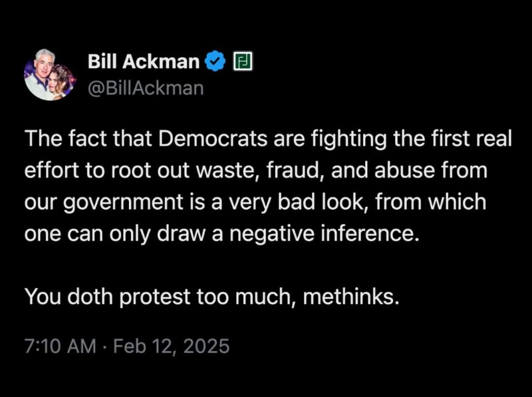Click the 7:10 AM timestamp
The image size is (532, 397).
[60, 346]
